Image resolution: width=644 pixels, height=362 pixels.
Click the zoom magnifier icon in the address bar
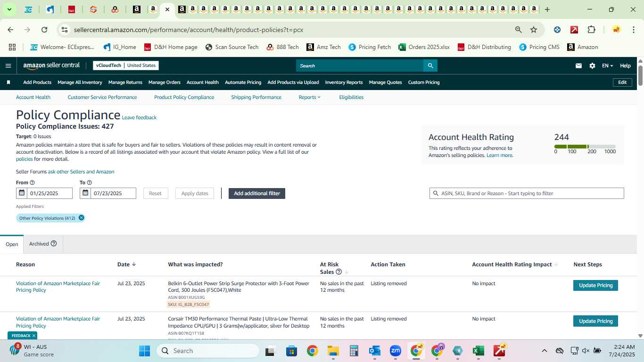(x=519, y=30)
